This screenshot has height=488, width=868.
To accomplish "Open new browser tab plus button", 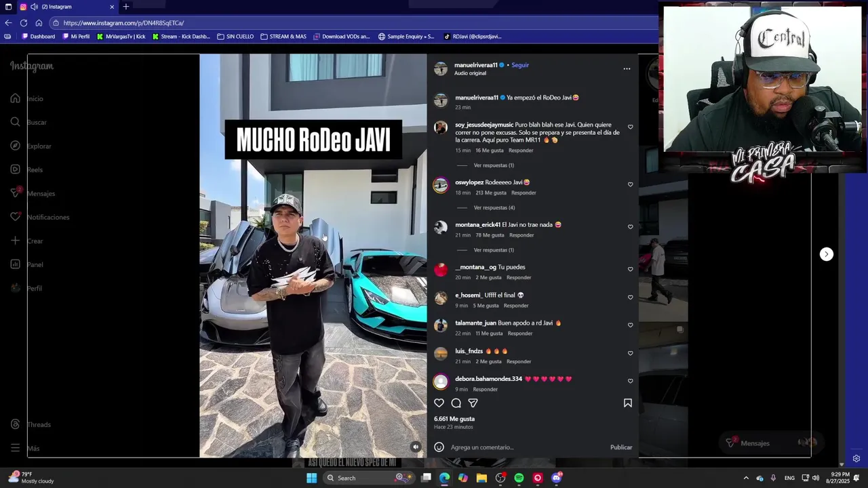I will [x=125, y=7].
